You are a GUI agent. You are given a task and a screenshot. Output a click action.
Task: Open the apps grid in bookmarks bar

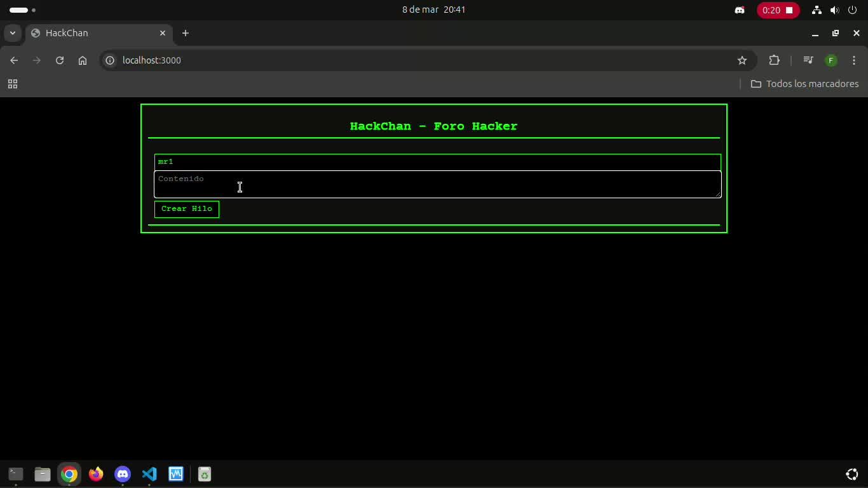13,84
